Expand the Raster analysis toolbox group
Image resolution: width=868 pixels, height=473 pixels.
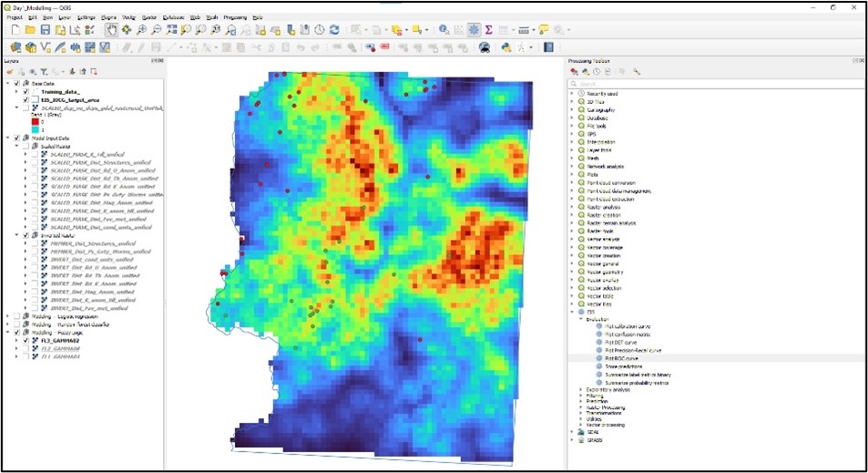pyautogui.click(x=574, y=207)
